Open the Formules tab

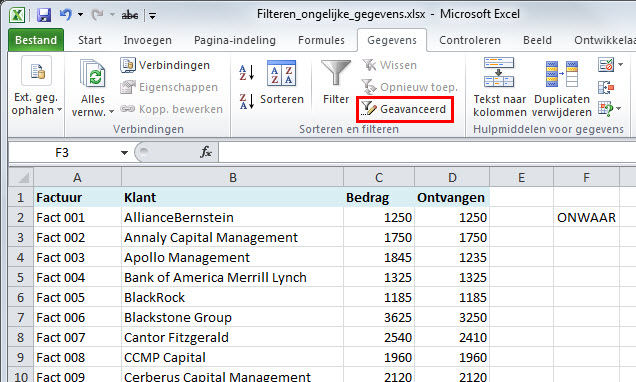pyautogui.click(x=321, y=40)
